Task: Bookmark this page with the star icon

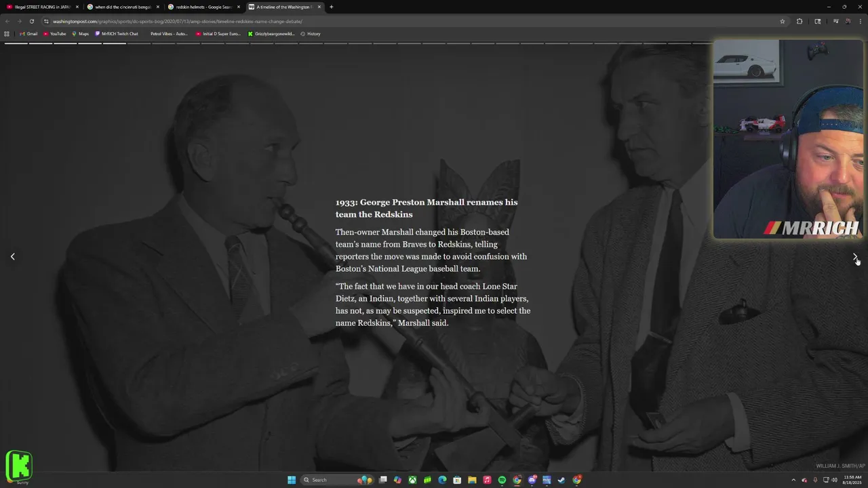Action: pos(783,21)
